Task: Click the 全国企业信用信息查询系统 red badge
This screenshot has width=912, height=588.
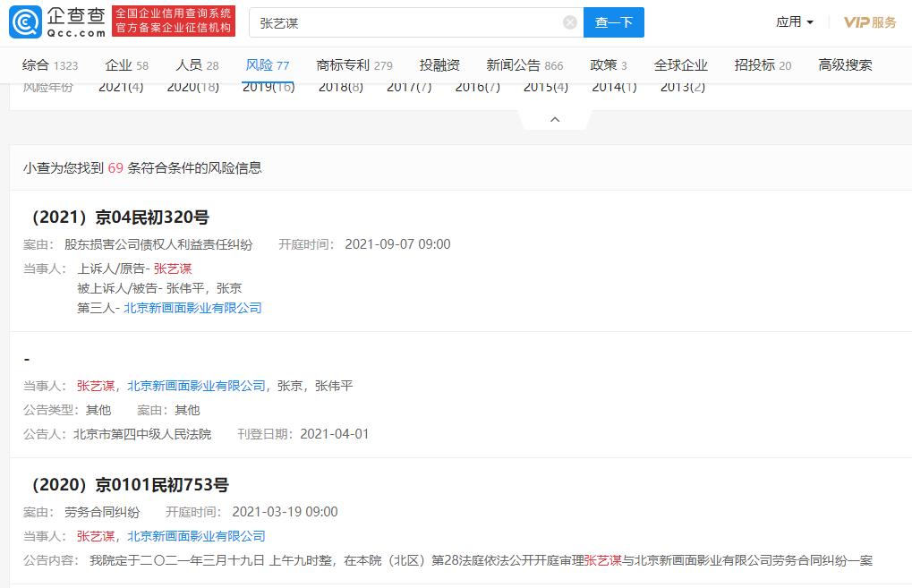Action: click(x=173, y=21)
